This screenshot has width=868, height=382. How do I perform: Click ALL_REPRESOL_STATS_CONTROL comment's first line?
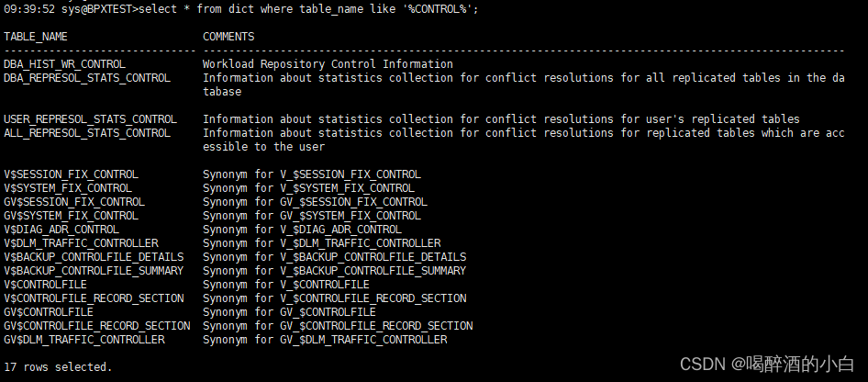524,133
